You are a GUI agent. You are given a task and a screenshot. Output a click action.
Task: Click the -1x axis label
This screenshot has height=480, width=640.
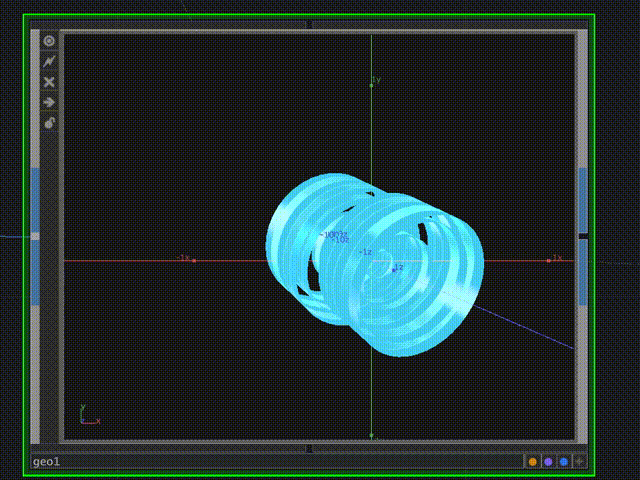(x=184, y=258)
